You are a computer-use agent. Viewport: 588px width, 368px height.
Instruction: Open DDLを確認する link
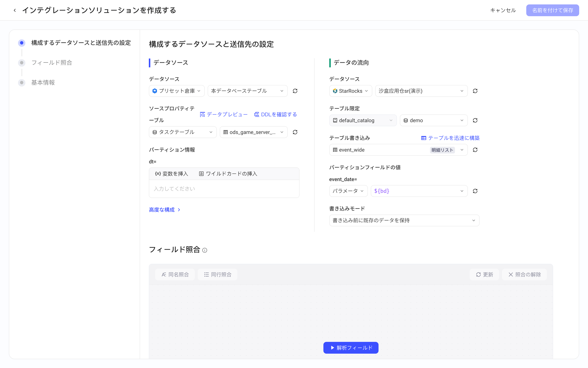(276, 114)
